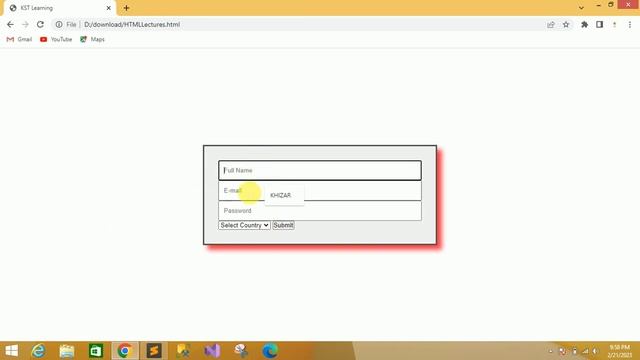640x360 pixels.
Task: Click into the E-mail field
Action: pos(320,191)
